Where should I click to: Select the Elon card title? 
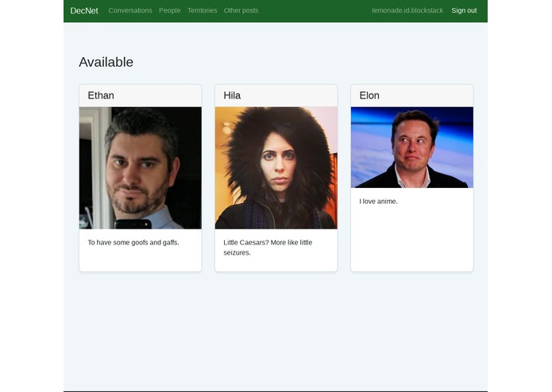pyautogui.click(x=369, y=96)
